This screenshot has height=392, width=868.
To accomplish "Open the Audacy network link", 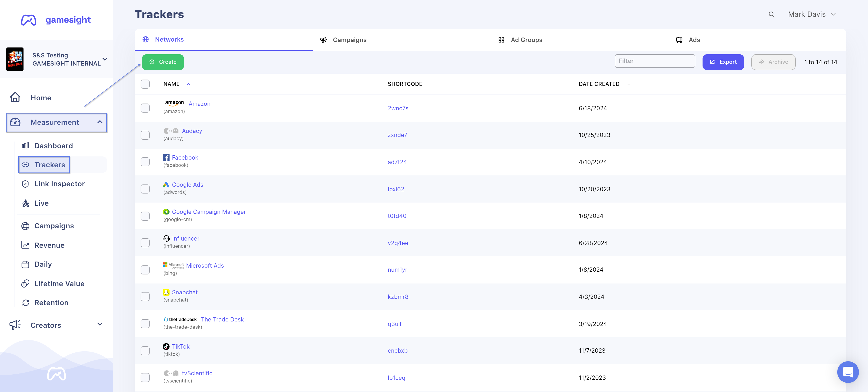I will pos(192,131).
